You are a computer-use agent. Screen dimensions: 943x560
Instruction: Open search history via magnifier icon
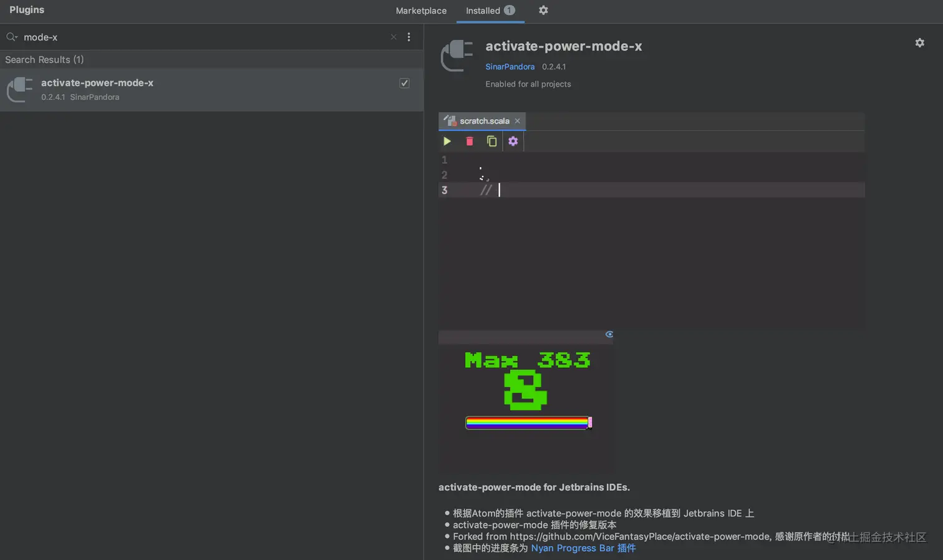(11, 37)
